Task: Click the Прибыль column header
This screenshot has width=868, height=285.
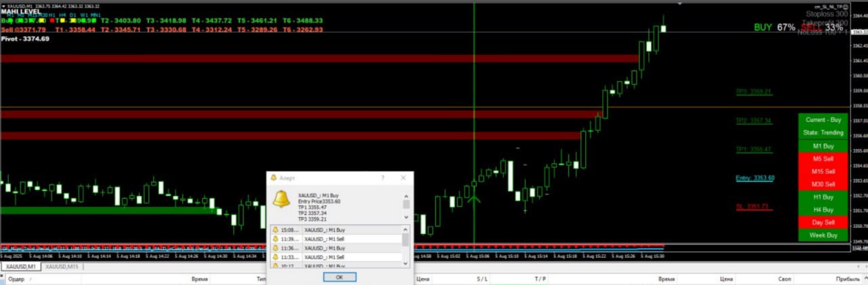Action: (848, 279)
